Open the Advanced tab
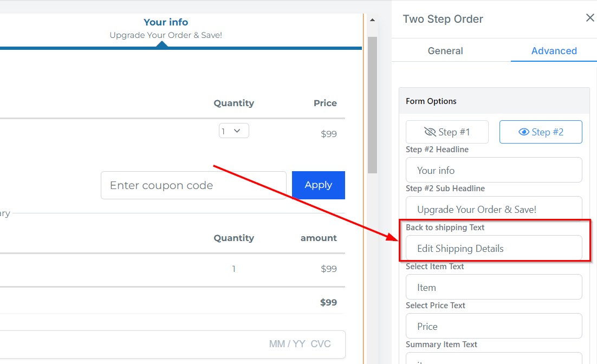This screenshot has height=364, width=597. click(554, 51)
